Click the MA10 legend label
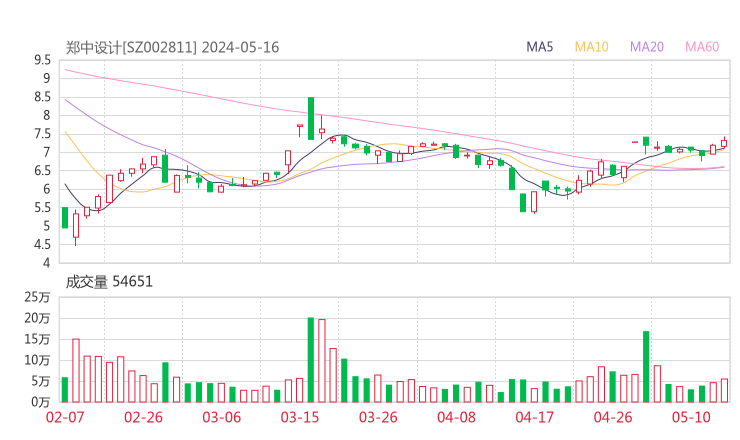The height and width of the screenshot is (440, 740). (x=591, y=47)
